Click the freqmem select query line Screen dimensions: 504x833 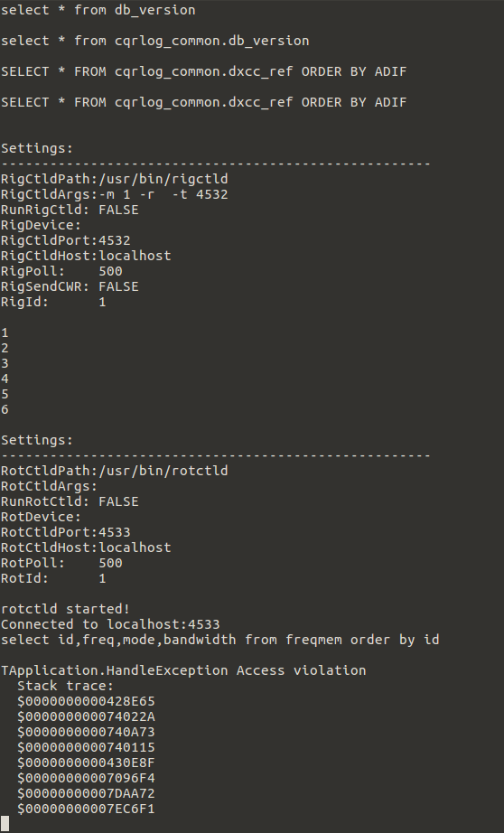click(x=219, y=641)
